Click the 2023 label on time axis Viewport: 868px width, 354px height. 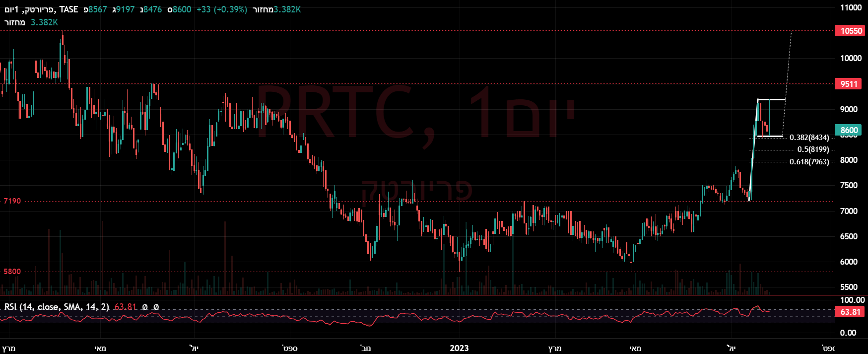point(459,348)
